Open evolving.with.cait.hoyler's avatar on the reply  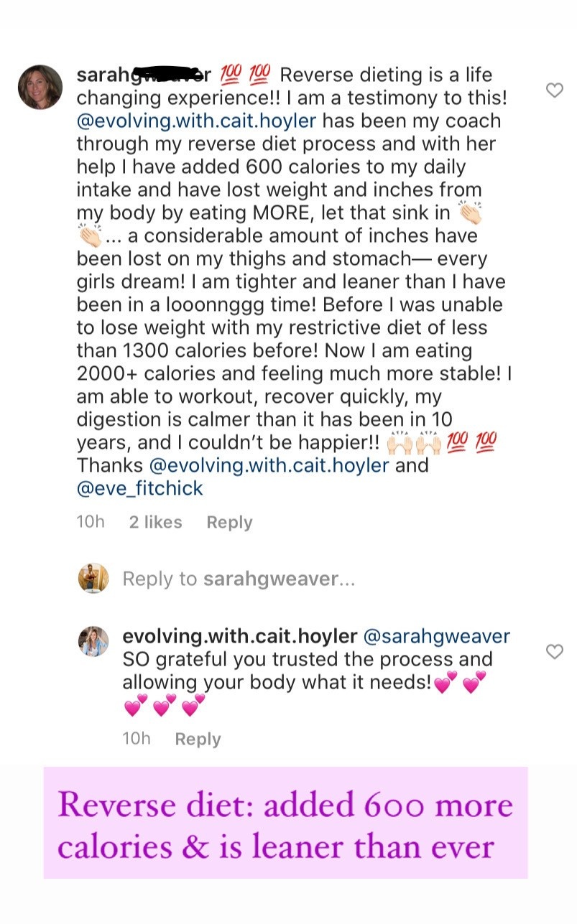(x=93, y=641)
